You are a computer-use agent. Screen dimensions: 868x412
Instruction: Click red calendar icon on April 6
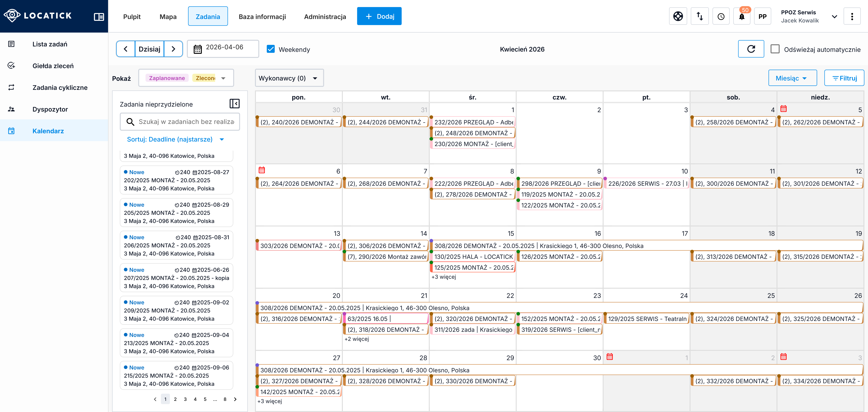click(262, 170)
